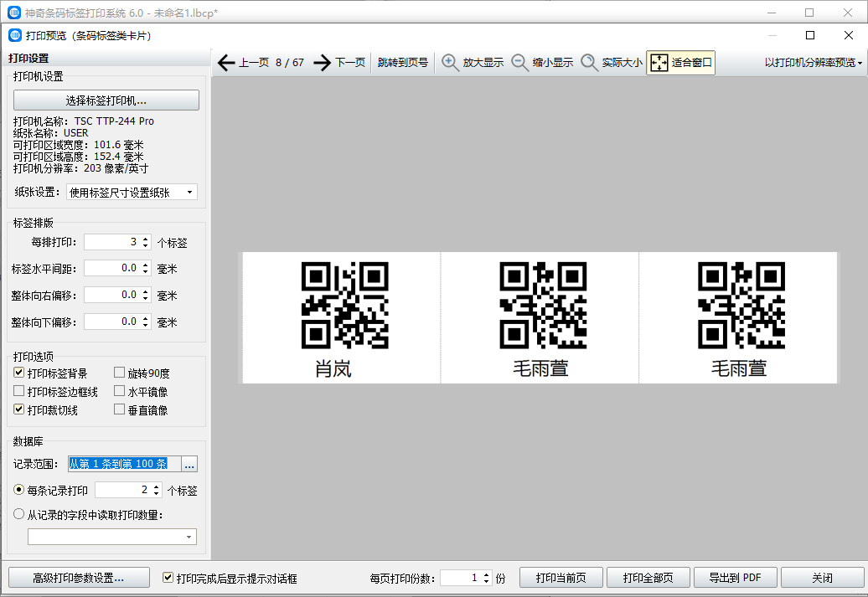Increase 标签水平间距 spacing value
The width and height of the screenshot is (868, 597).
coord(146,265)
